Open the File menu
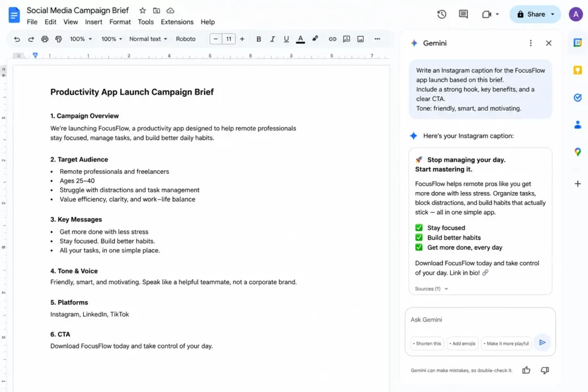The height and width of the screenshot is (392, 588). [32, 22]
